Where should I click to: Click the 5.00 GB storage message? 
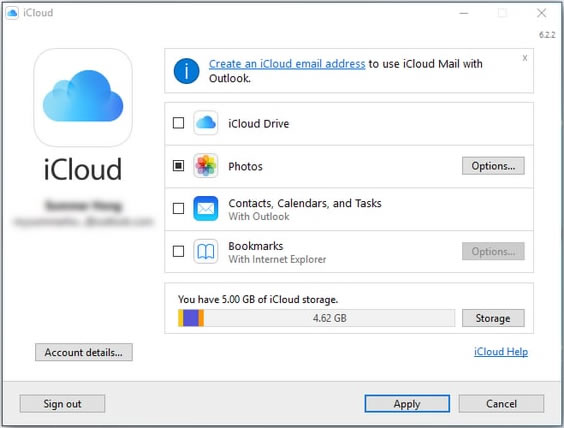click(x=258, y=299)
